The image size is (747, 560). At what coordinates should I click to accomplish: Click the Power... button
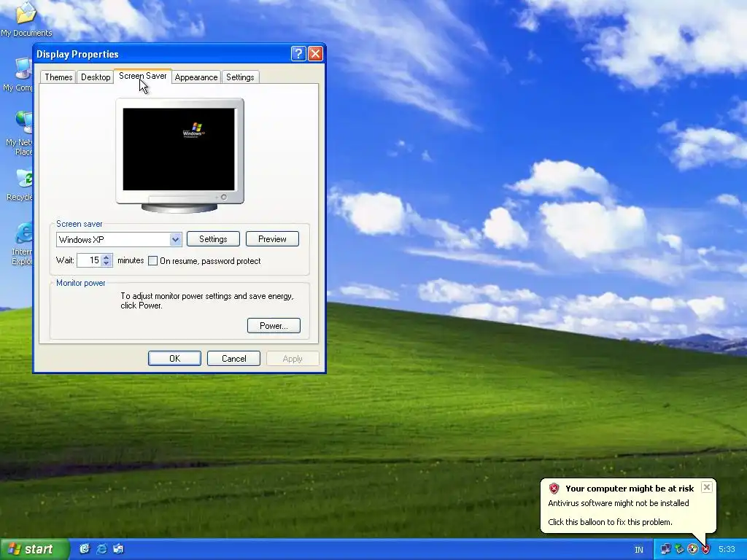pos(274,326)
